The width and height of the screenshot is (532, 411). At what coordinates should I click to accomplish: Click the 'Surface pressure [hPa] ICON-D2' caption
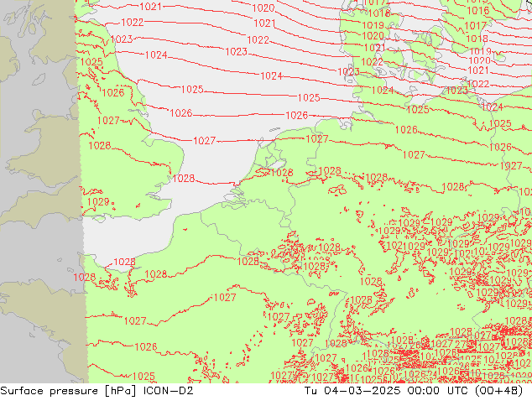click(96, 391)
